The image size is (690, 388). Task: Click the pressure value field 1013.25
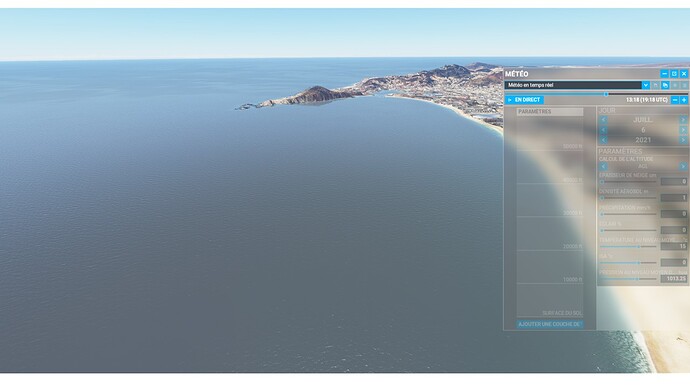click(673, 279)
